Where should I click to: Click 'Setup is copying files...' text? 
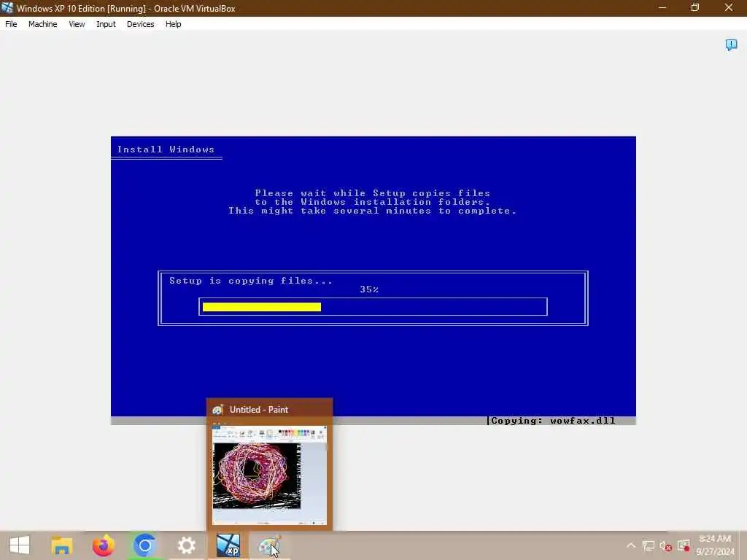(x=251, y=281)
